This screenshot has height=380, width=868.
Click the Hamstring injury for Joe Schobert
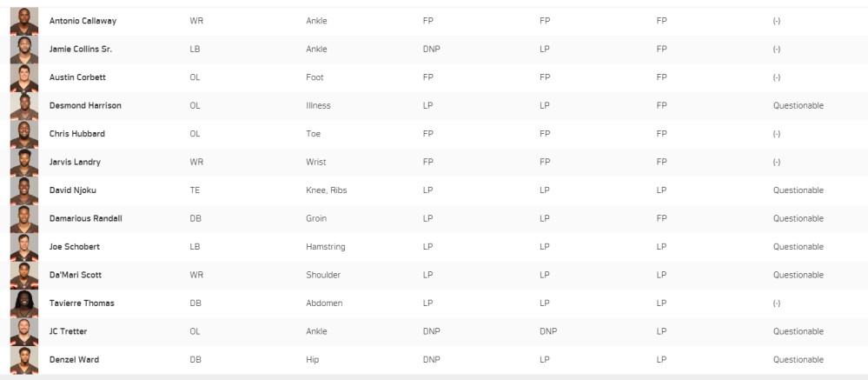(326, 246)
